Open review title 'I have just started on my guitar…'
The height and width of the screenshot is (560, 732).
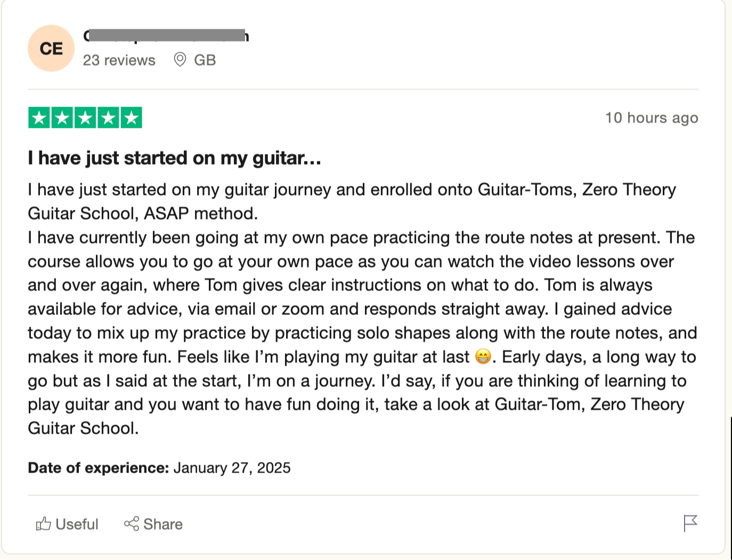(175, 158)
